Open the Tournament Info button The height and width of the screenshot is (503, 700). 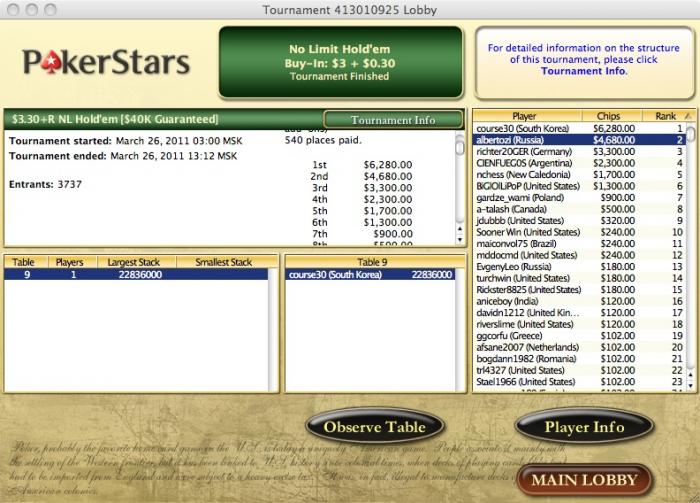(393, 120)
